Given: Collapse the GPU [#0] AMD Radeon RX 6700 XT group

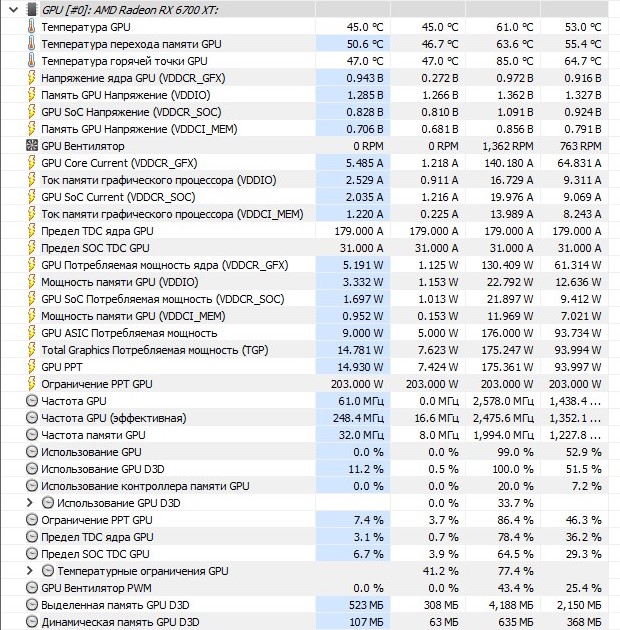Looking at the screenshot, I should click(14, 10).
